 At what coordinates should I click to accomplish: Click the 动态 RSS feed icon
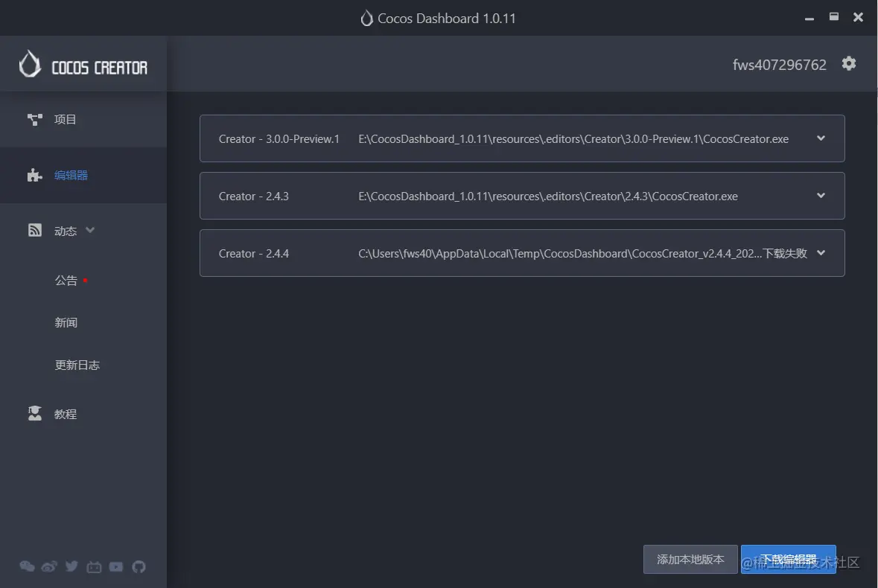pyautogui.click(x=35, y=230)
